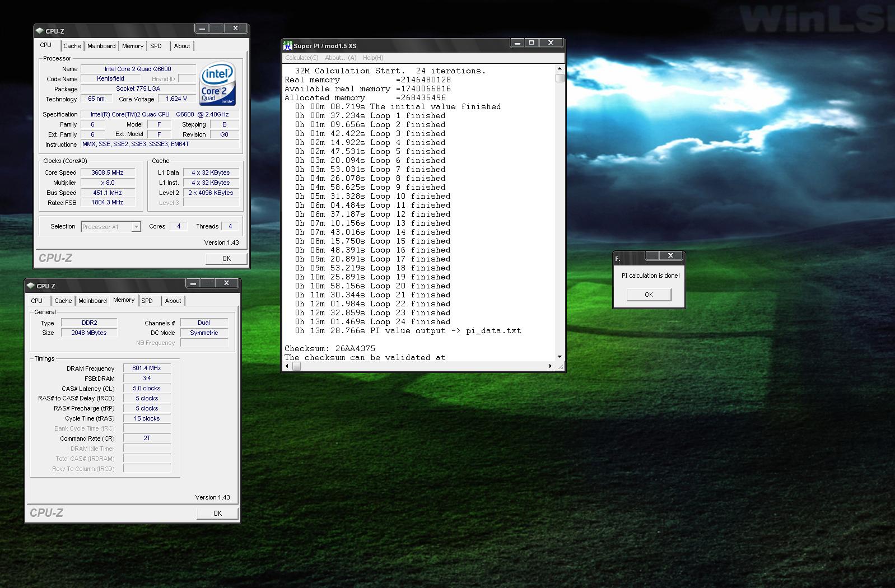Click OK in the top CPU-Z window
The image size is (895, 588).
coord(226,258)
